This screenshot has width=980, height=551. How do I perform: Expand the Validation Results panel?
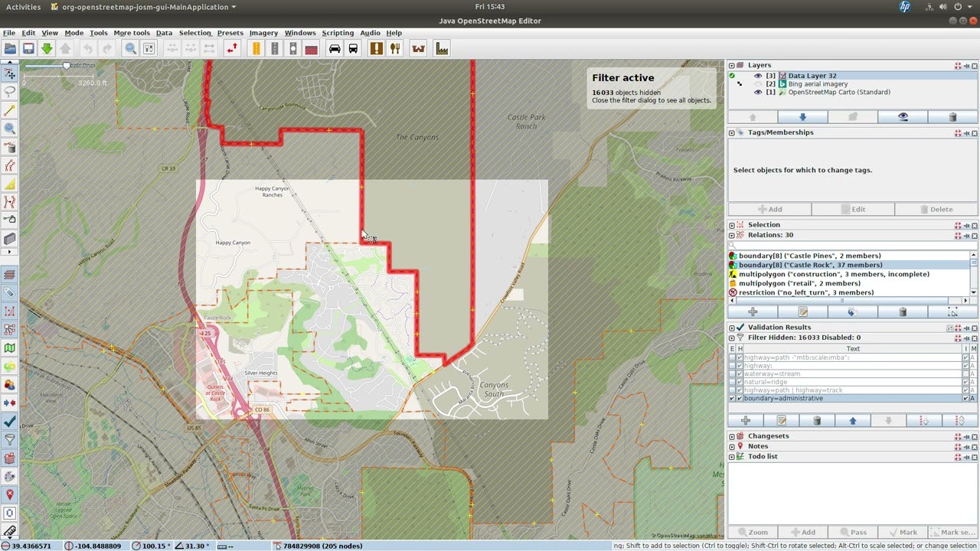click(731, 328)
